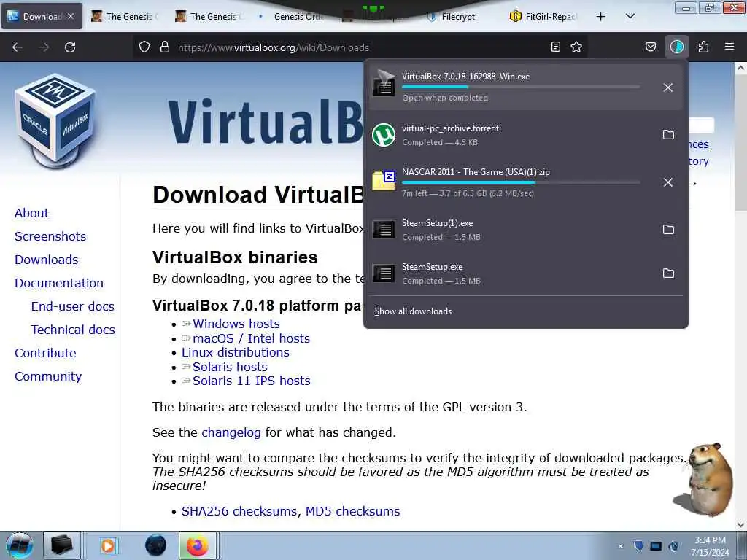Click macOS / Intel hosts link
The width and height of the screenshot is (747, 560).
point(251,338)
